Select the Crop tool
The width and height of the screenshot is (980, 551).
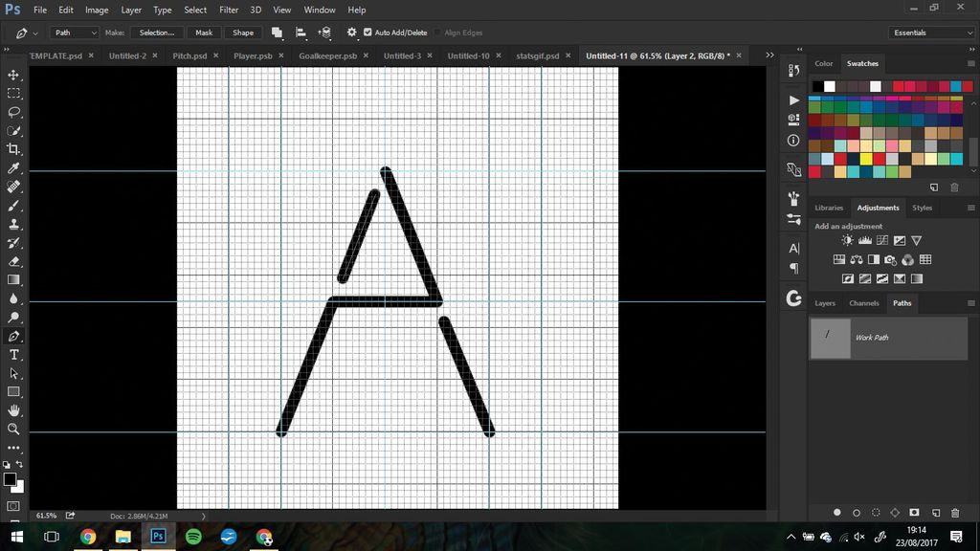(12, 149)
